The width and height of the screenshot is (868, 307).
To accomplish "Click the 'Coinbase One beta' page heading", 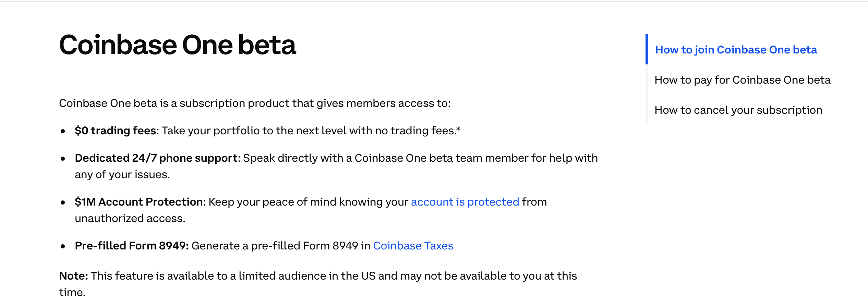I will click(177, 45).
